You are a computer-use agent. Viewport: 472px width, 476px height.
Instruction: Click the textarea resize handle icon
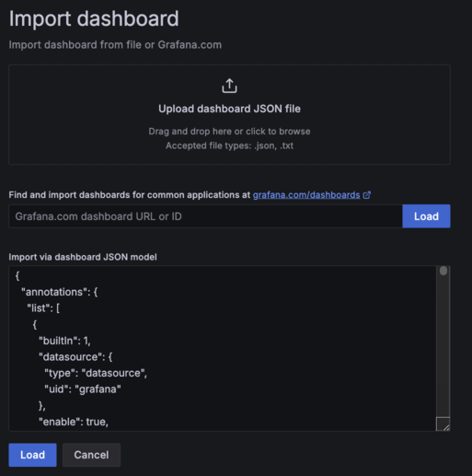[x=443, y=424]
